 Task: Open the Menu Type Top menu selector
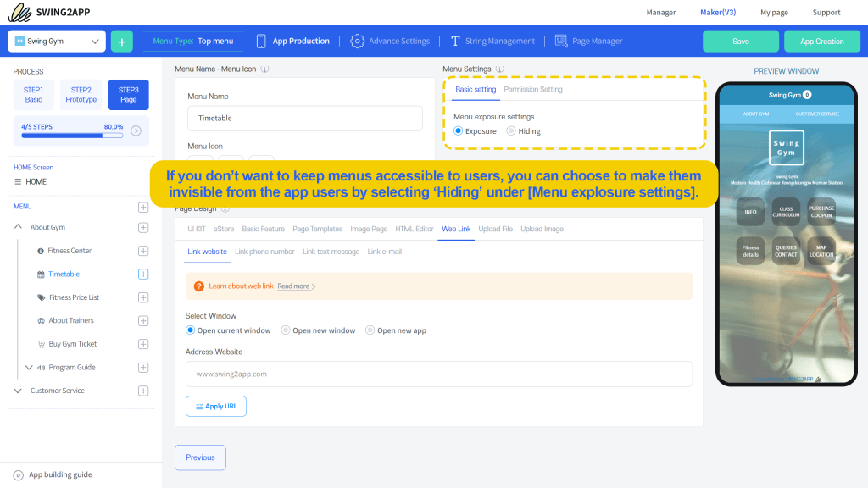[193, 41]
